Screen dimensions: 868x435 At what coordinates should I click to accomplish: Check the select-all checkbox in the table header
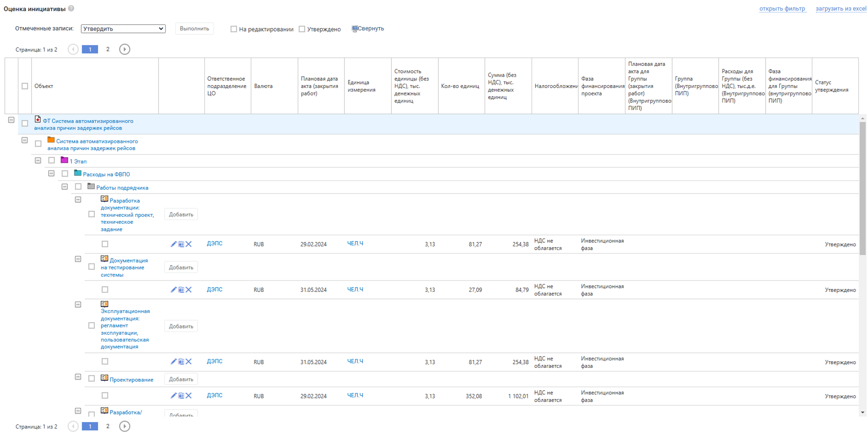pyautogui.click(x=25, y=86)
